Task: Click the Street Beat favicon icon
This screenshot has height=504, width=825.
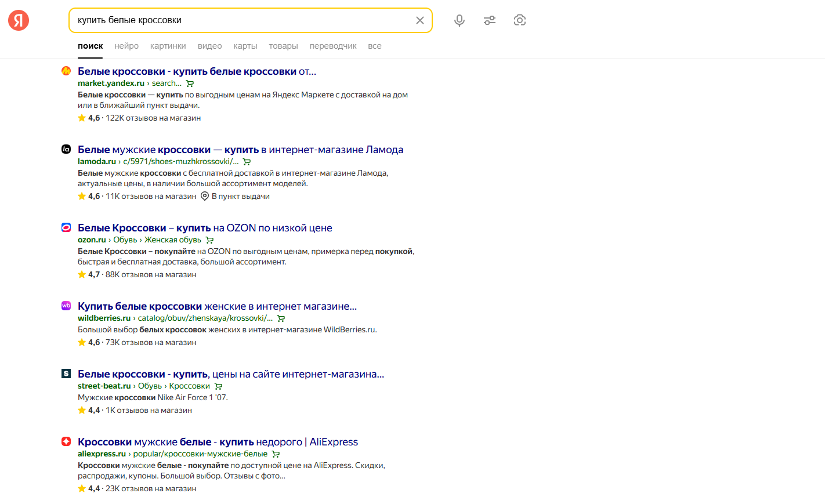Action: (x=66, y=374)
